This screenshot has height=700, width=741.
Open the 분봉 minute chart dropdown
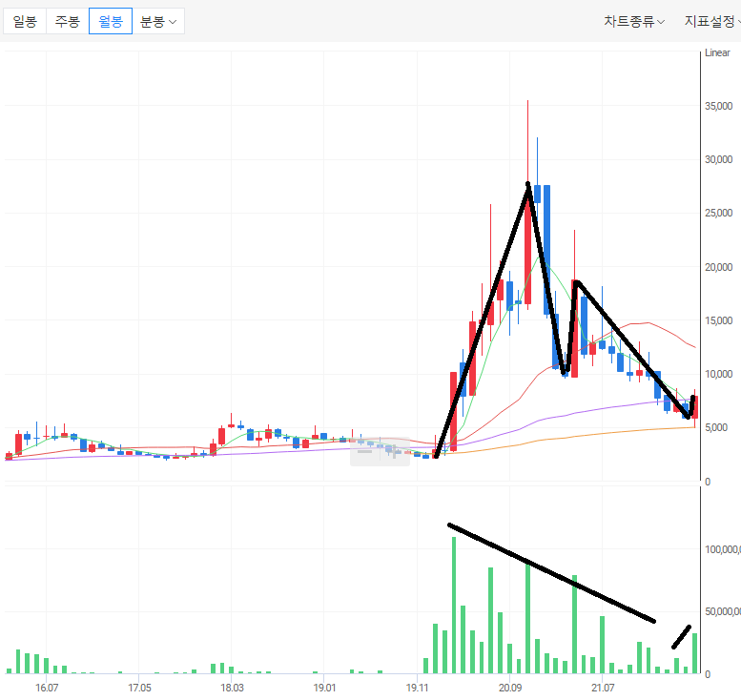point(158,21)
